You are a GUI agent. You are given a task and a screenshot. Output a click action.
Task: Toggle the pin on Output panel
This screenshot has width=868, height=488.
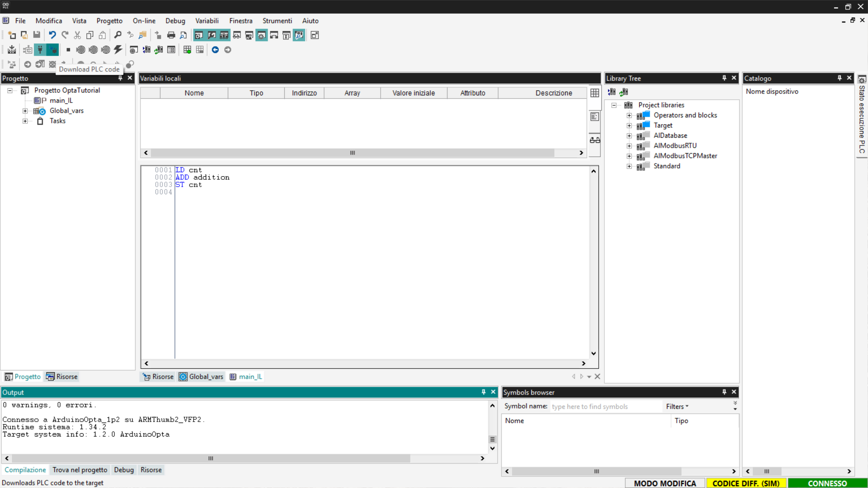click(483, 392)
